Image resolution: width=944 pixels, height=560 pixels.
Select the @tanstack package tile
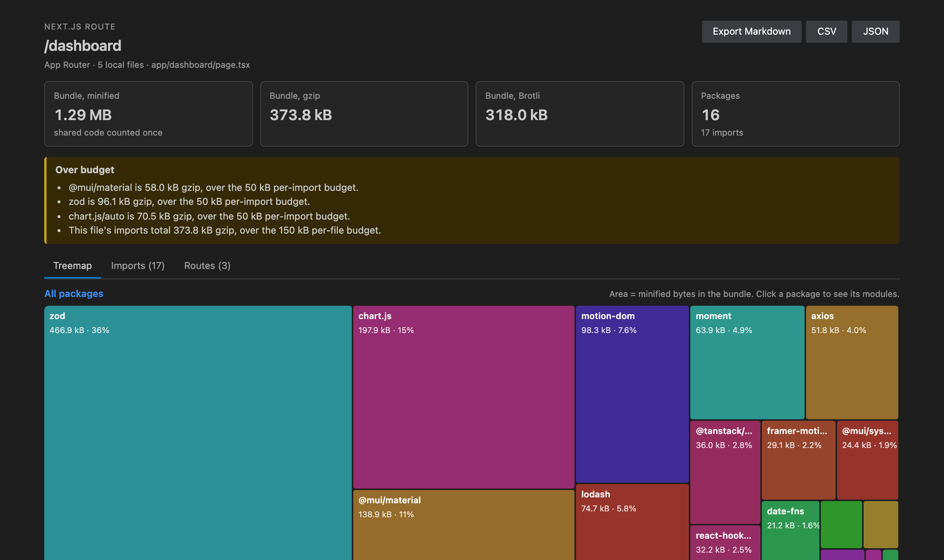coord(725,472)
